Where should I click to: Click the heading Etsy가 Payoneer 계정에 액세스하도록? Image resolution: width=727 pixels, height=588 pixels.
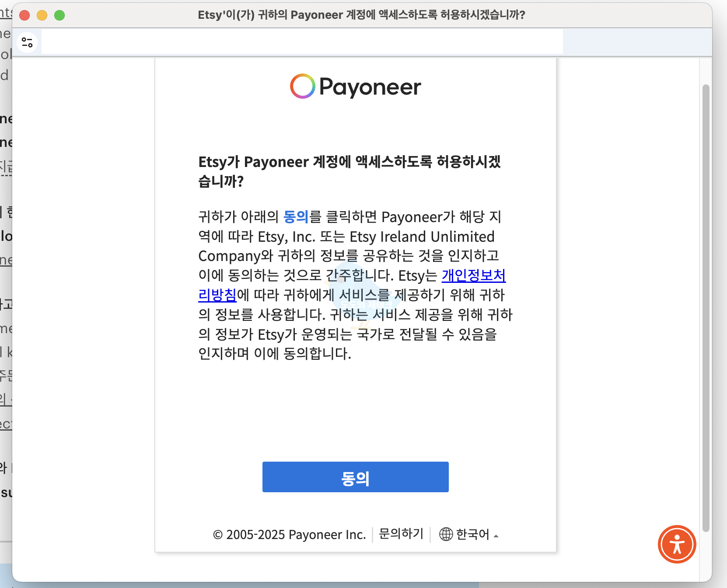tap(350, 171)
